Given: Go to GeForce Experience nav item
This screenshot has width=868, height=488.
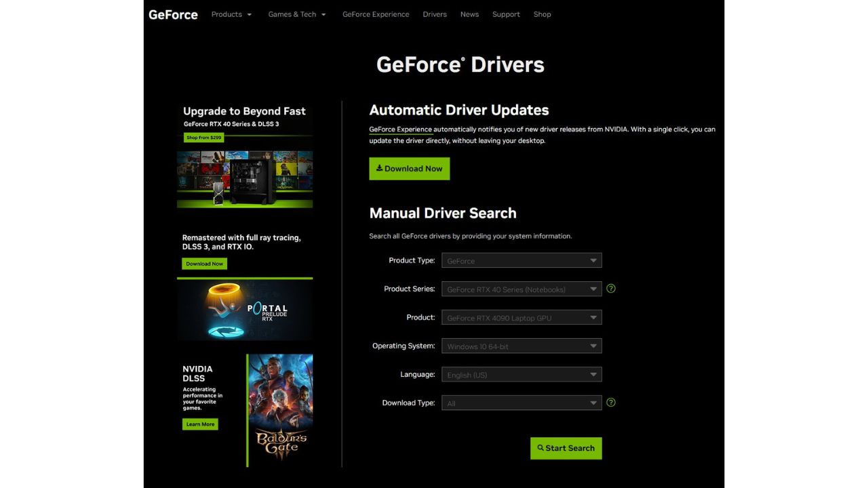Looking at the screenshot, I should (376, 14).
